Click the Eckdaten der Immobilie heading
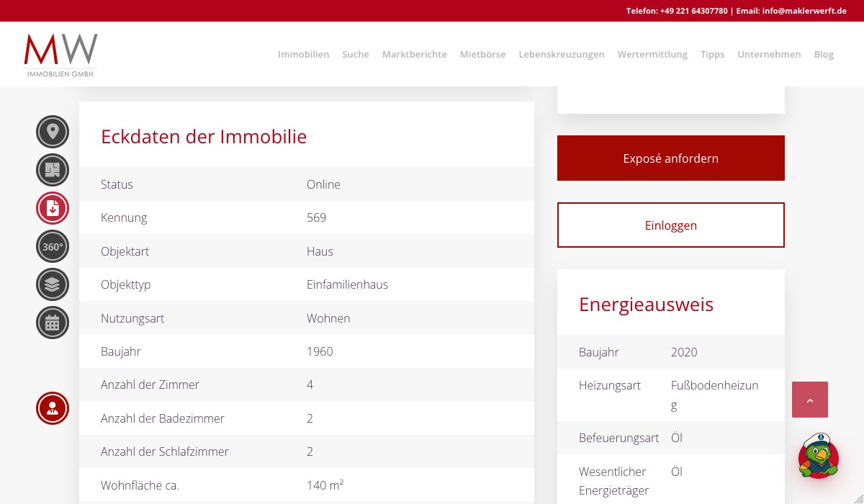 pyautogui.click(x=204, y=137)
